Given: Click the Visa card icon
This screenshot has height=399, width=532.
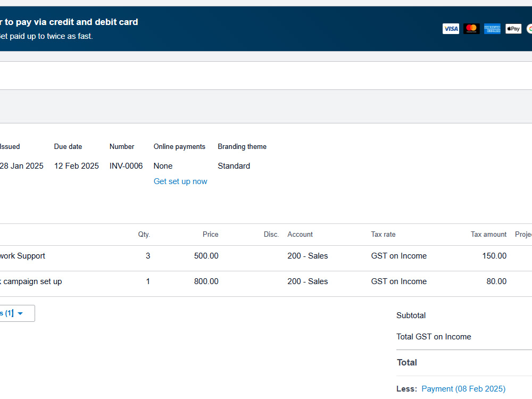Looking at the screenshot, I should coord(451,29).
